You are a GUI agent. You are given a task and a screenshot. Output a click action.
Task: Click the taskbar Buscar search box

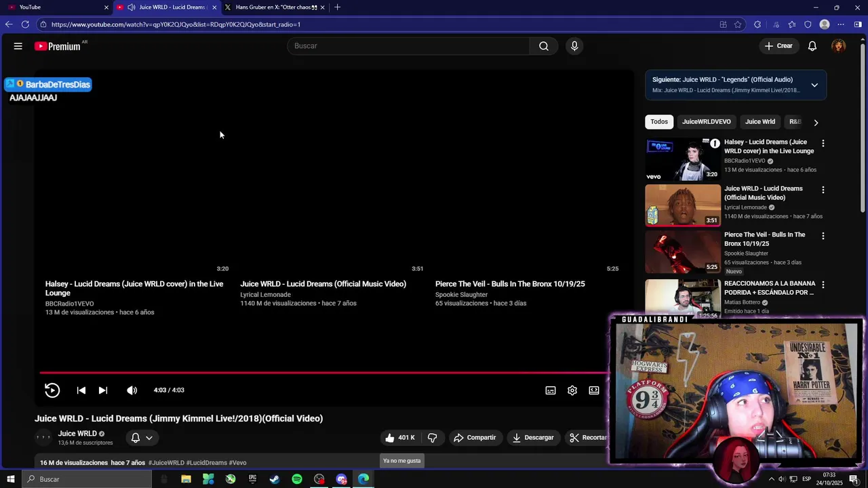pyautogui.click(x=87, y=479)
